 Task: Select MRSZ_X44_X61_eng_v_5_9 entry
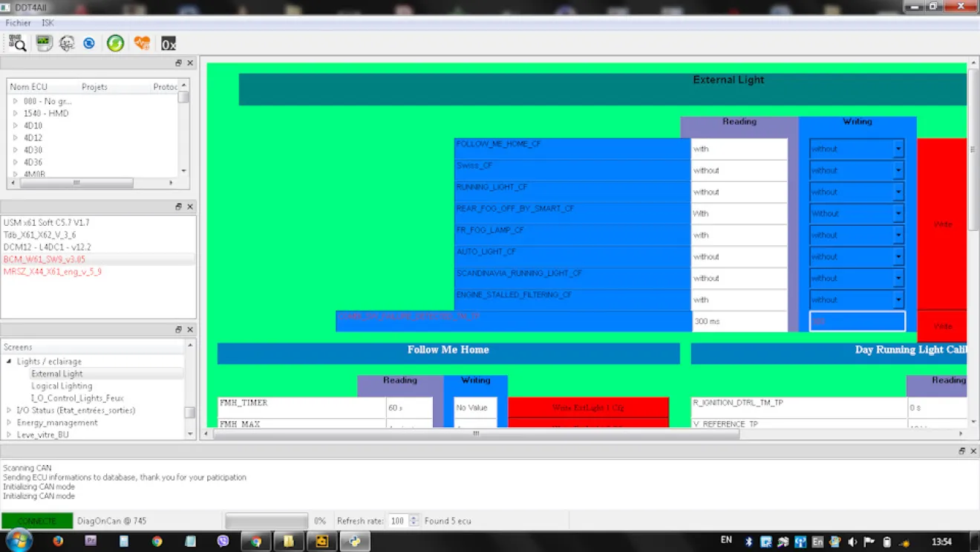tap(53, 272)
